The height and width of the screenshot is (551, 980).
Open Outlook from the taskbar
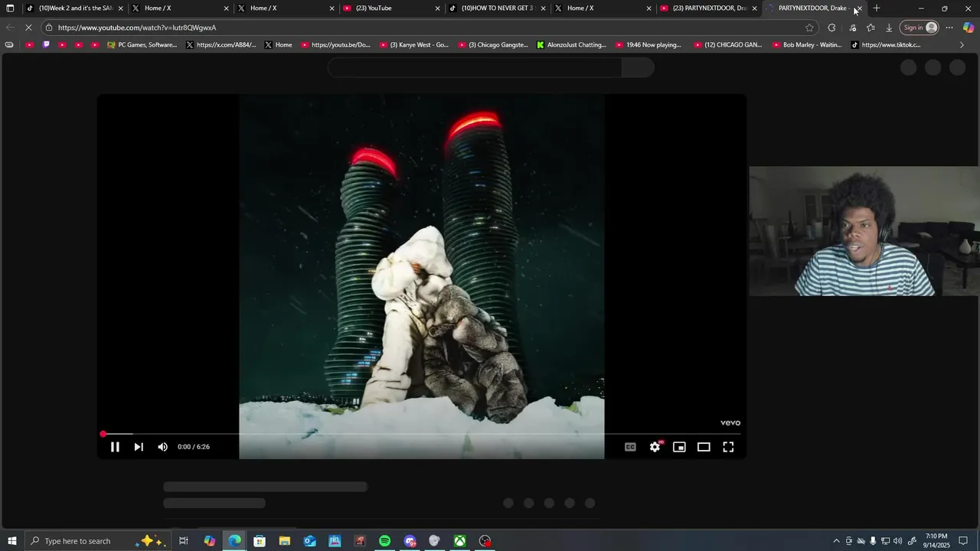[x=309, y=541]
